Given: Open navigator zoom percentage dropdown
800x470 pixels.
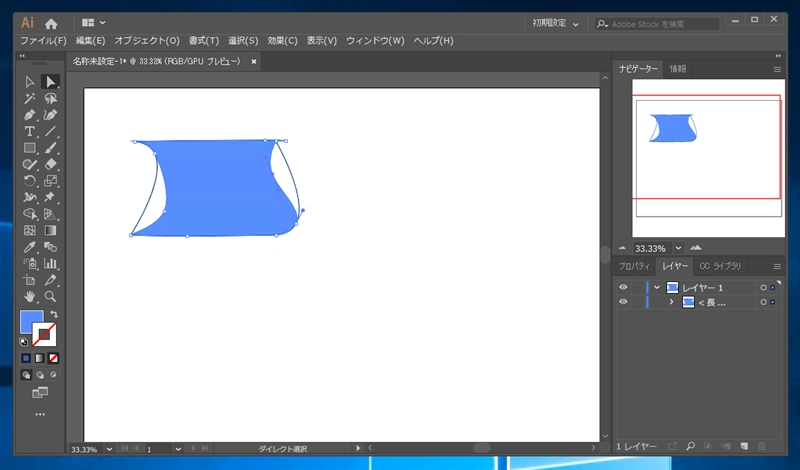Looking at the screenshot, I should click(x=678, y=248).
